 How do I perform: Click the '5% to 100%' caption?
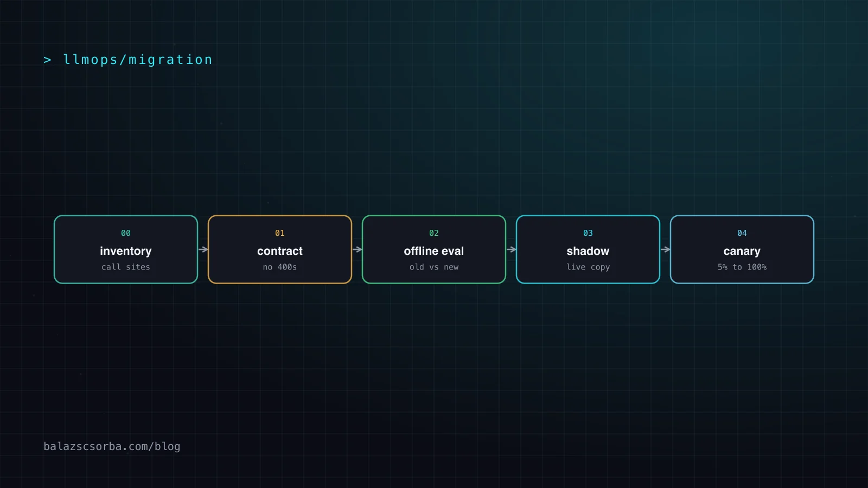[742, 267]
